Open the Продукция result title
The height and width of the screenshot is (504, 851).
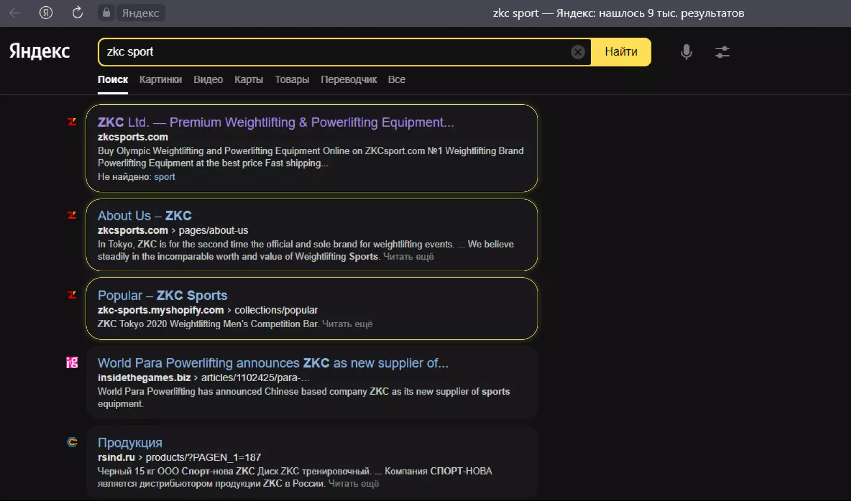click(x=130, y=443)
